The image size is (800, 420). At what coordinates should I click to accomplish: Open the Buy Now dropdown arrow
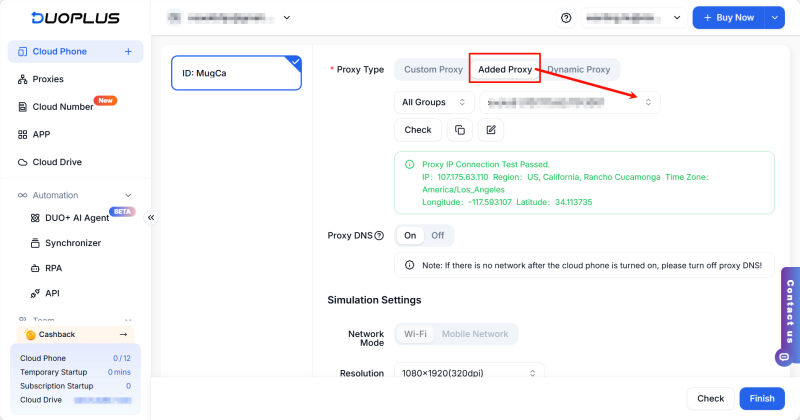pos(775,18)
